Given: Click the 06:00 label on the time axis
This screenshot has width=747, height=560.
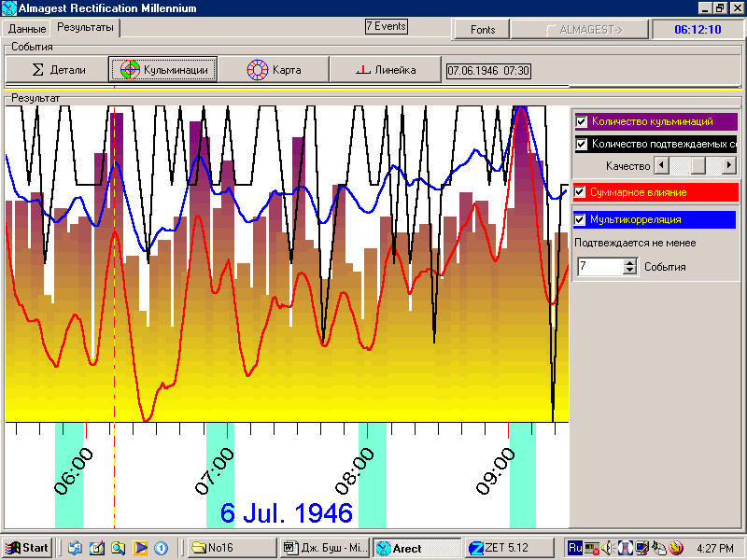Looking at the screenshot, I should click(74, 471).
